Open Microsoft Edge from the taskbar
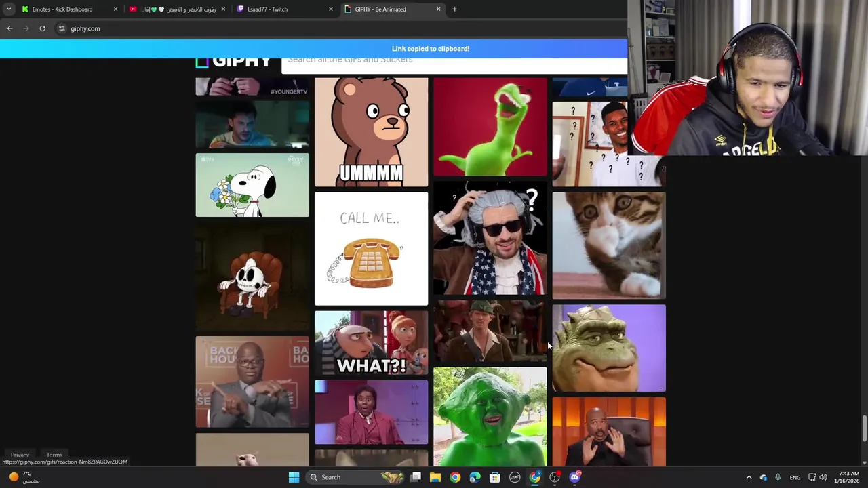 tap(475, 477)
